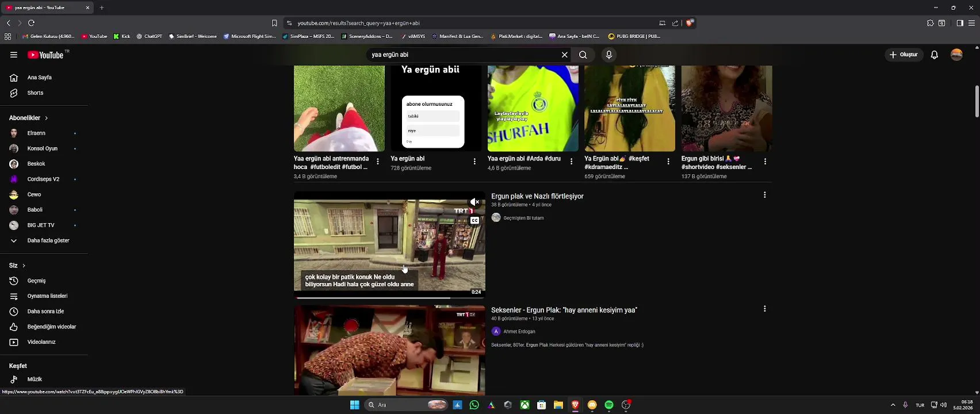Unmute the Ergun plak preview video
This screenshot has width=980, height=414.
(474, 202)
